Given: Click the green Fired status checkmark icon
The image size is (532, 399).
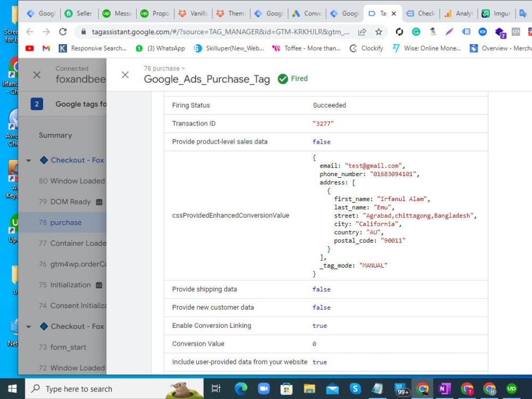Looking at the screenshot, I should pos(282,78).
